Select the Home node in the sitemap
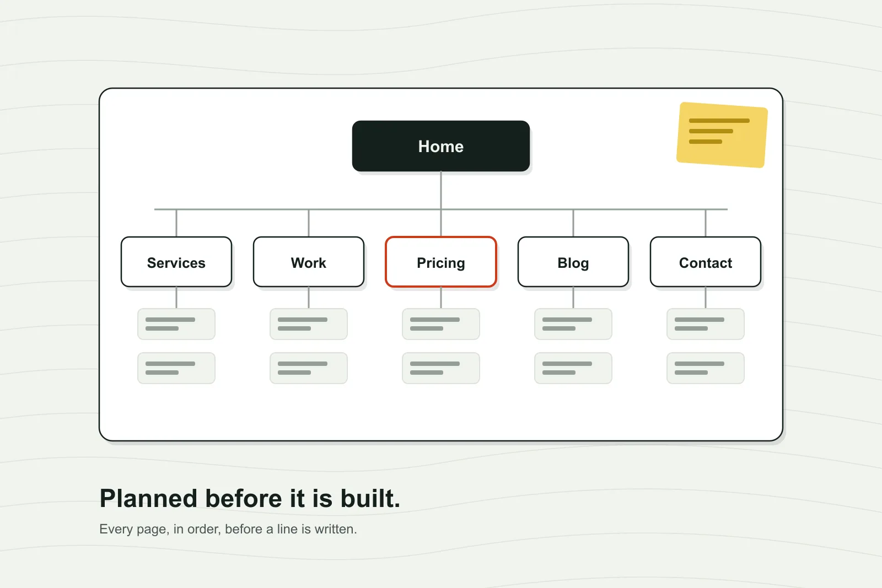The height and width of the screenshot is (588, 882). [441, 146]
